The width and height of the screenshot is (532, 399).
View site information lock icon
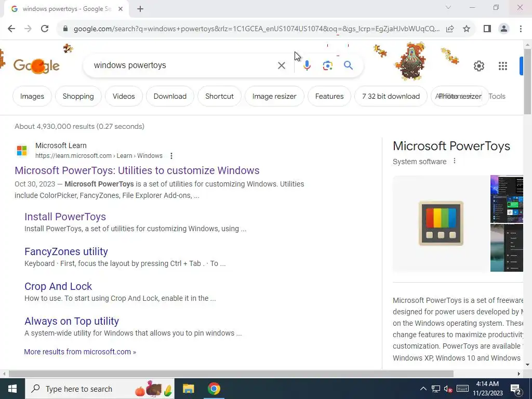point(65,29)
